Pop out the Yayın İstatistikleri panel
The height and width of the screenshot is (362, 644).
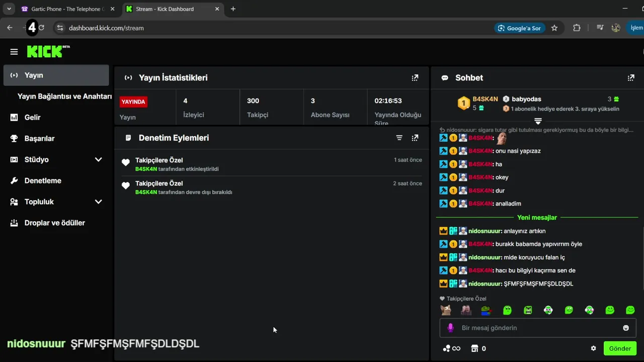point(415,78)
